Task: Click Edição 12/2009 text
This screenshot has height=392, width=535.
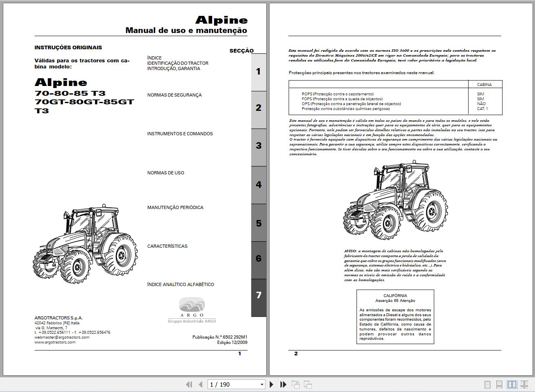Action: (x=232, y=343)
